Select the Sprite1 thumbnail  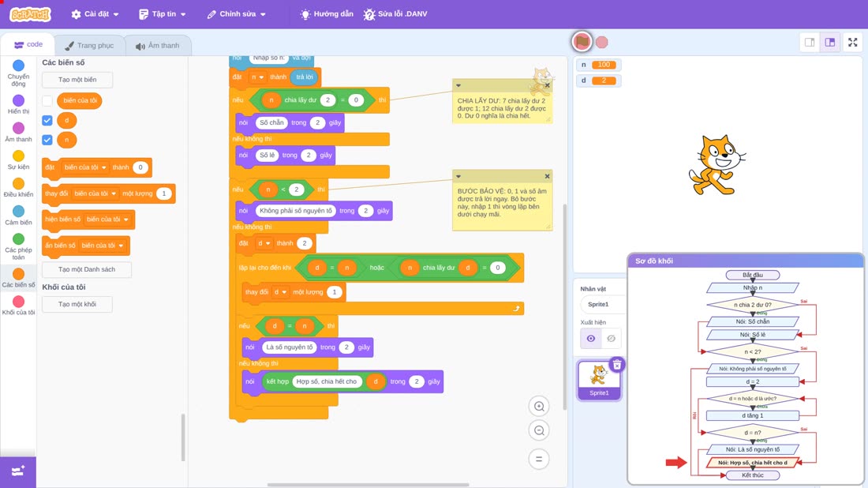pos(598,380)
